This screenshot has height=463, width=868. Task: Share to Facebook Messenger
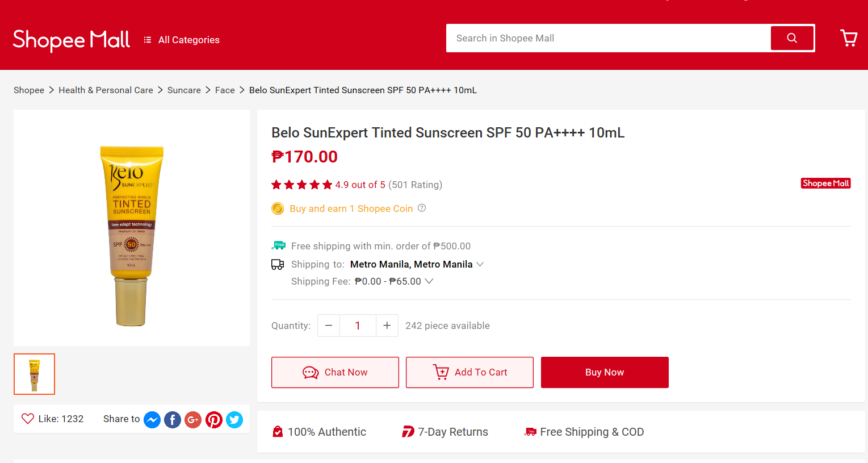tap(152, 420)
